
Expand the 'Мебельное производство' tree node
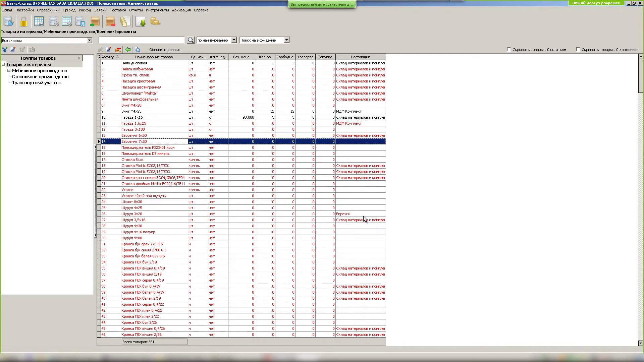(x=9, y=70)
